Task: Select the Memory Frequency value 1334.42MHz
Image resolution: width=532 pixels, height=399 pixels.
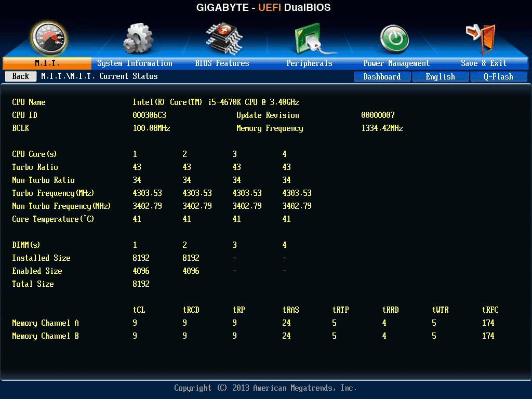Action: click(382, 128)
